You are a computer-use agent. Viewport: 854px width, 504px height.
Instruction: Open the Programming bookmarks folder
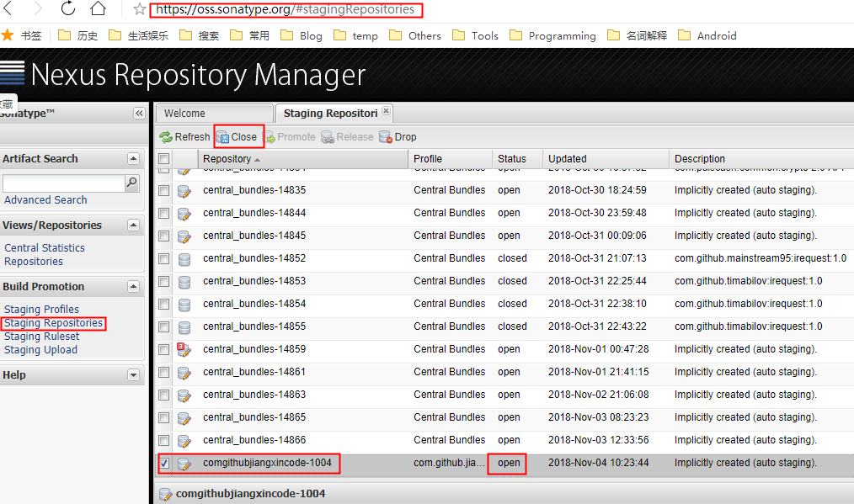click(552, 36)
